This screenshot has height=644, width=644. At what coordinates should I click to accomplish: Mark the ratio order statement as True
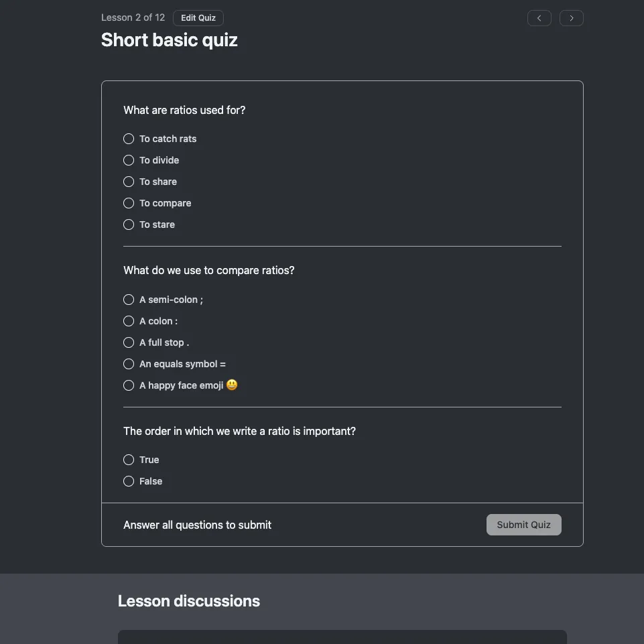coord(129,460)
